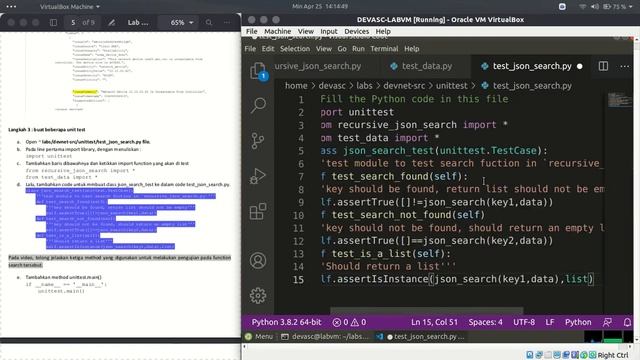Open the Explorer icon in VS Code activity bar

[x=258, y=71]
